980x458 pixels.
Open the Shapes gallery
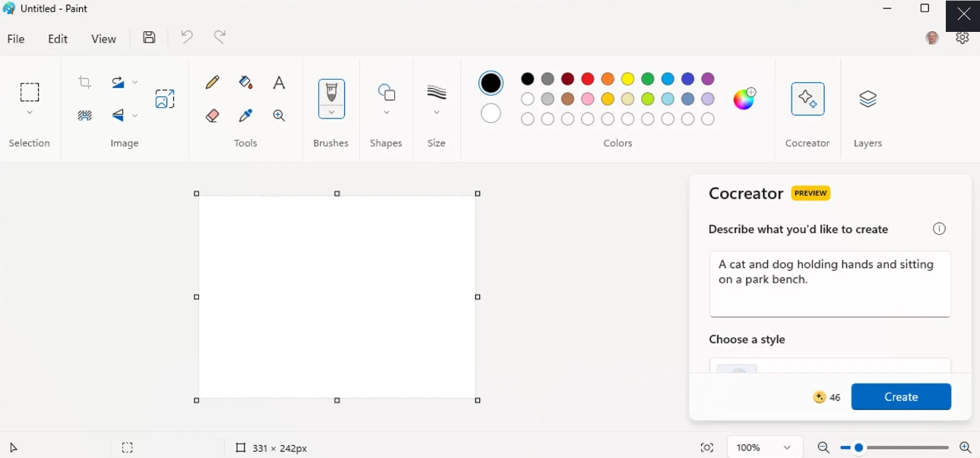tap(387, 93)
